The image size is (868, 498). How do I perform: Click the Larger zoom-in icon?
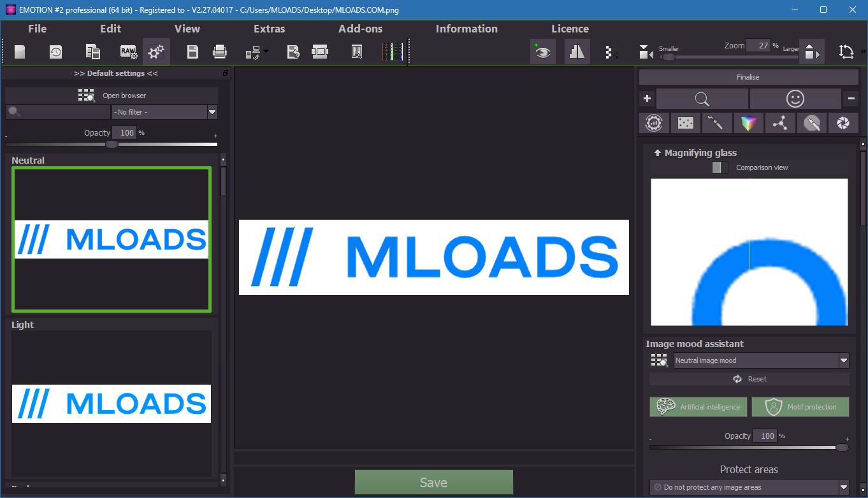(811, 52)
